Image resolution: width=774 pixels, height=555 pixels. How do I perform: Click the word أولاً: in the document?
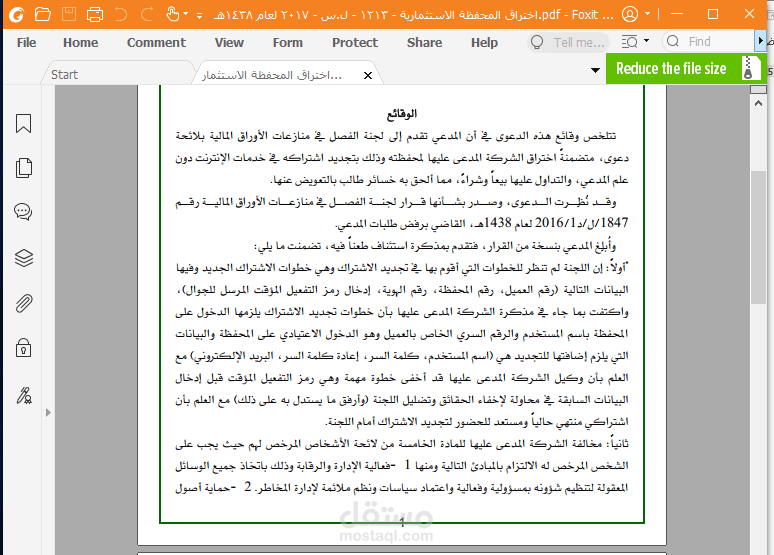pos(616,268)
